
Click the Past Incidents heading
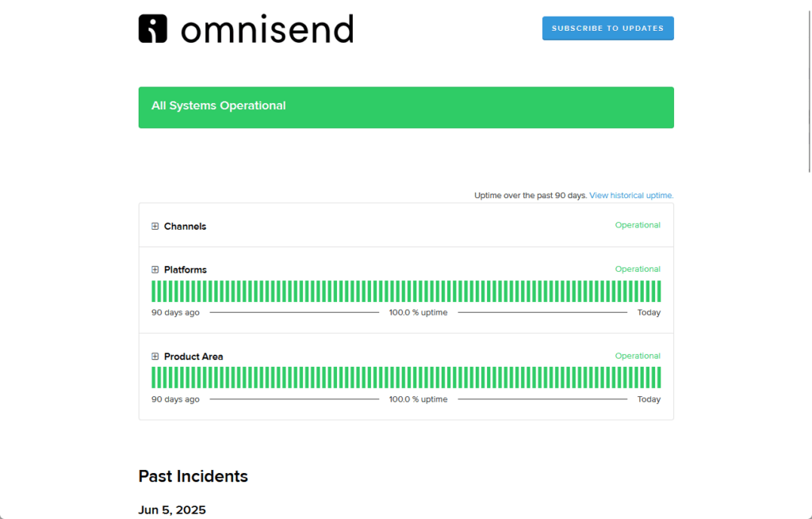tap(193, 476)
